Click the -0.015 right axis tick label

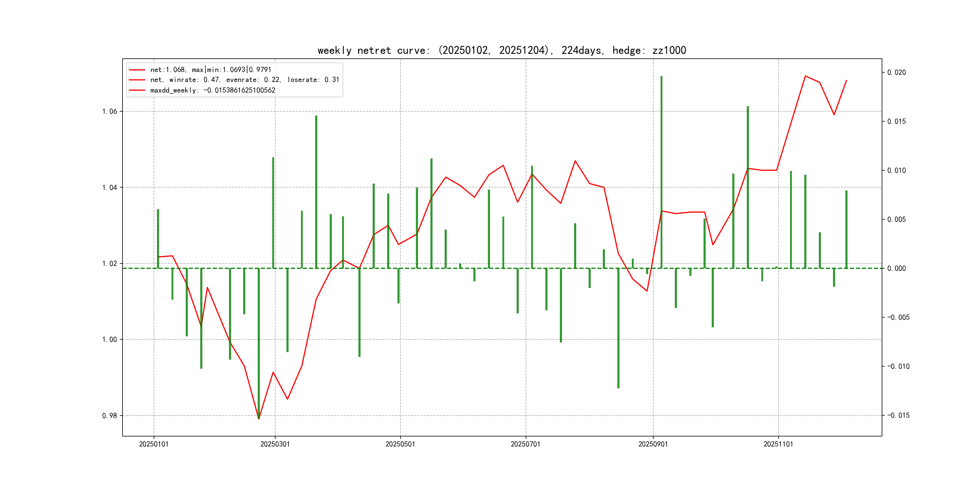point(898,415)
